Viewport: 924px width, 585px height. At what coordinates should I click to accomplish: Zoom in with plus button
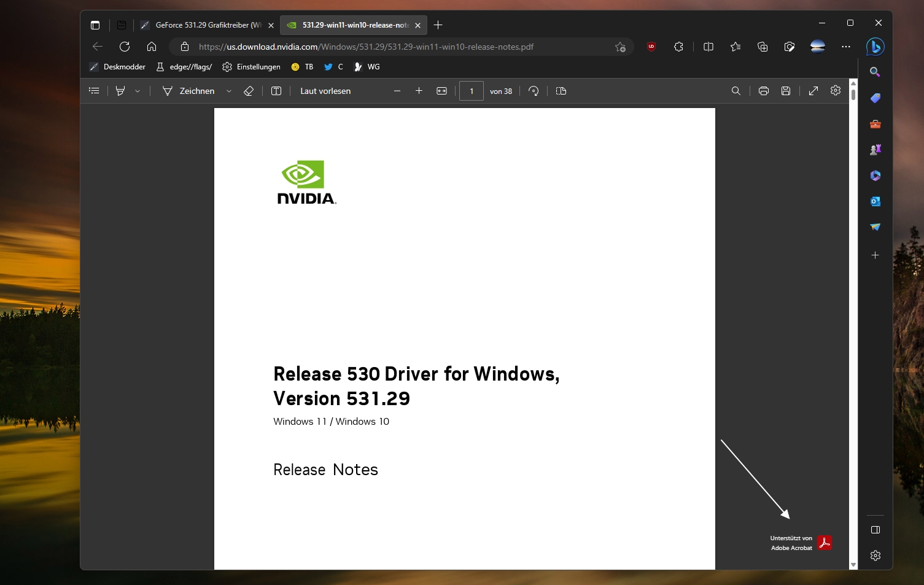click(419, 91)
